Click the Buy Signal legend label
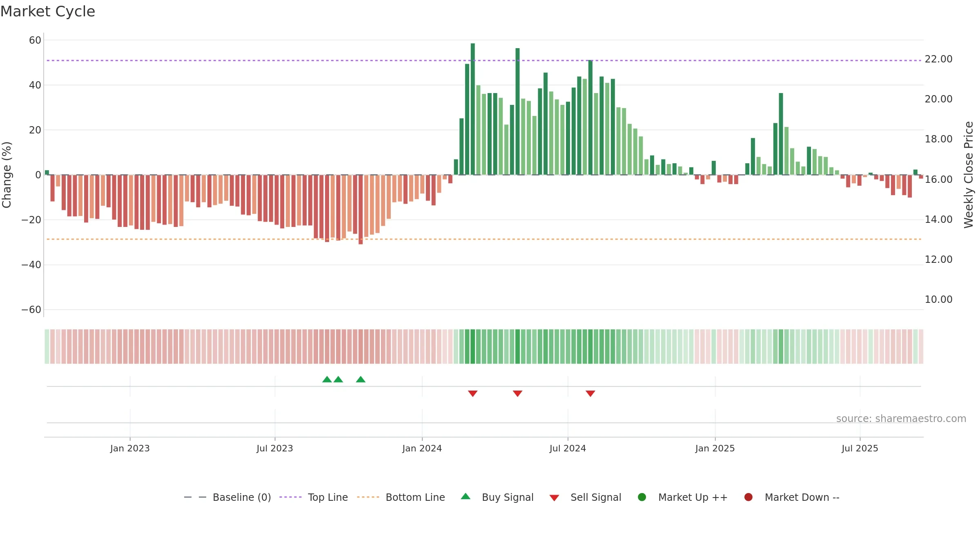Image resolution: width=980 pixels, height=551 pixels. point(508,497)
